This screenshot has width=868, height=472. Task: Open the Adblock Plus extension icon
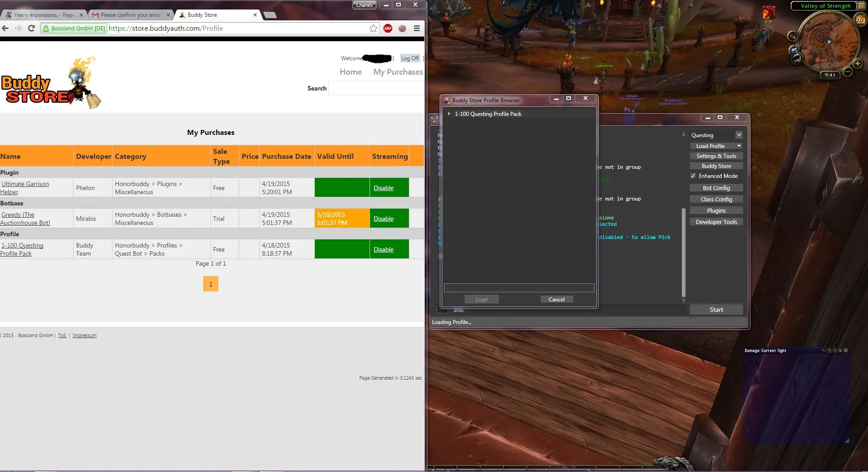pos(388,28)
